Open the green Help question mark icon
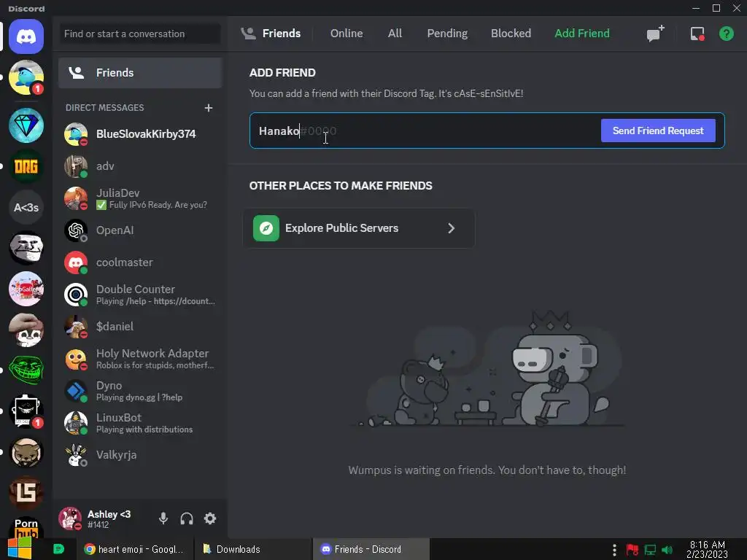This screenshot has height=560, width=747. point(726,34)
